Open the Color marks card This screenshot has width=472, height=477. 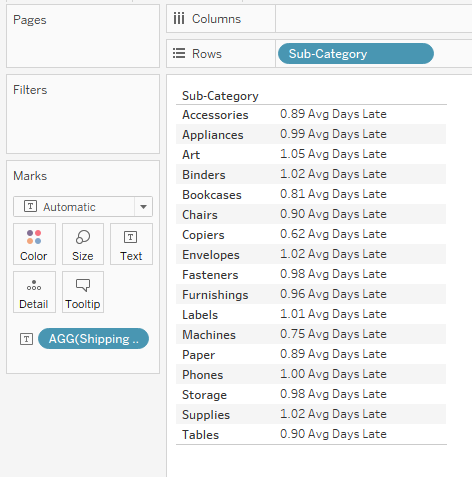click(34, 244)
